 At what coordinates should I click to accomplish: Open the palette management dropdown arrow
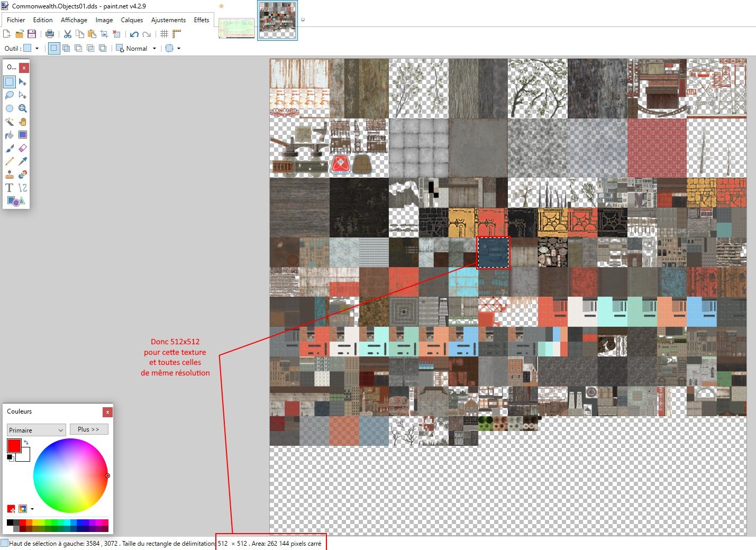[x=32, y=509]
